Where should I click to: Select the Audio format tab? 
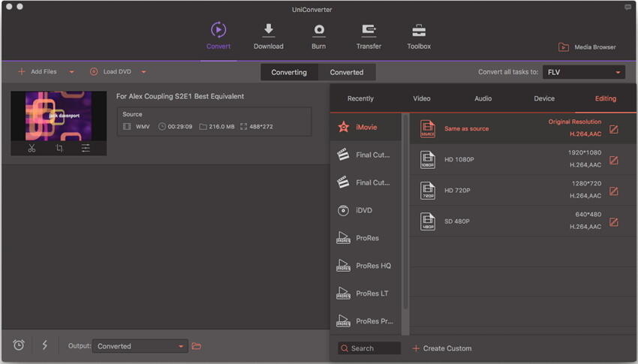(483, 98)
